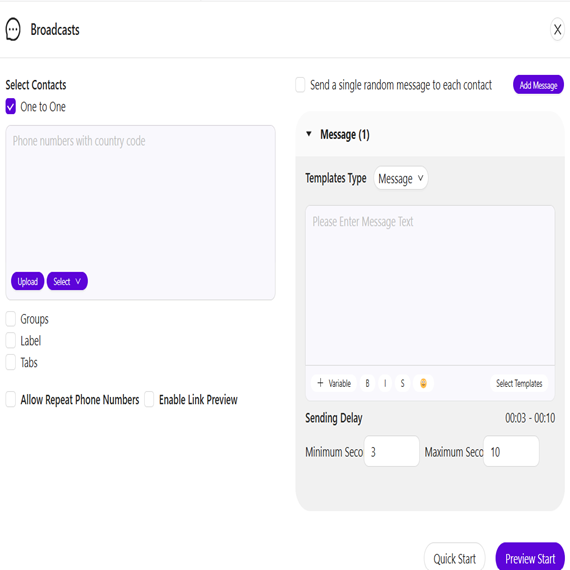Tick Send a single random message option
This screenshot has height=570, width=570.
click(x=300, y=85)
